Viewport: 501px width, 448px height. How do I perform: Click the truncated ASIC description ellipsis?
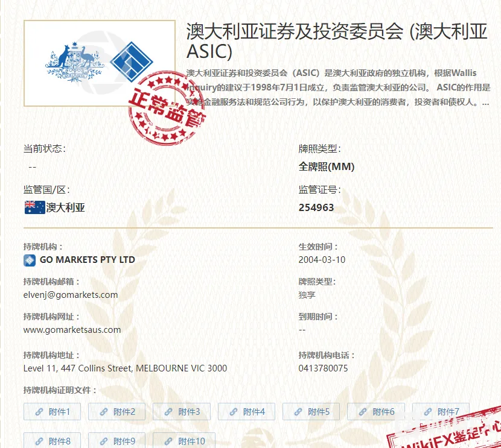[486, 103]
